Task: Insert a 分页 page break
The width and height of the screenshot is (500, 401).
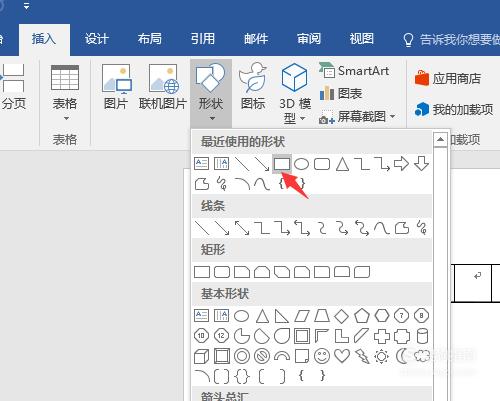Action: [13, 87]
